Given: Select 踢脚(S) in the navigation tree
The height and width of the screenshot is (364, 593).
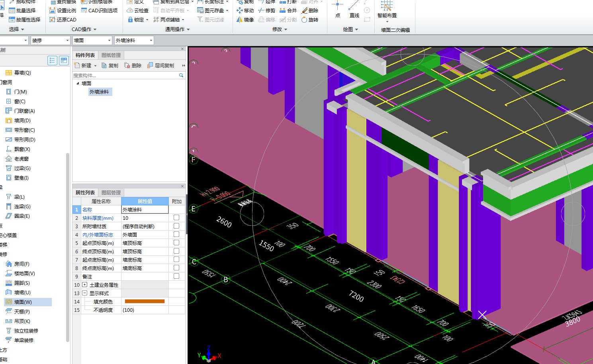Looking at the screenshot, I should (22, 283).
